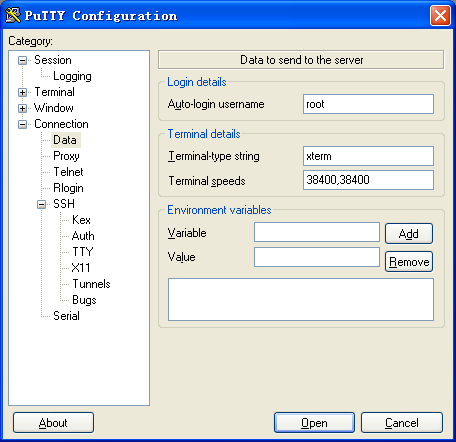Viewport: 456px width, 442px height.
Task: Collapse the Connection tree node
Action: coord(22,124)
